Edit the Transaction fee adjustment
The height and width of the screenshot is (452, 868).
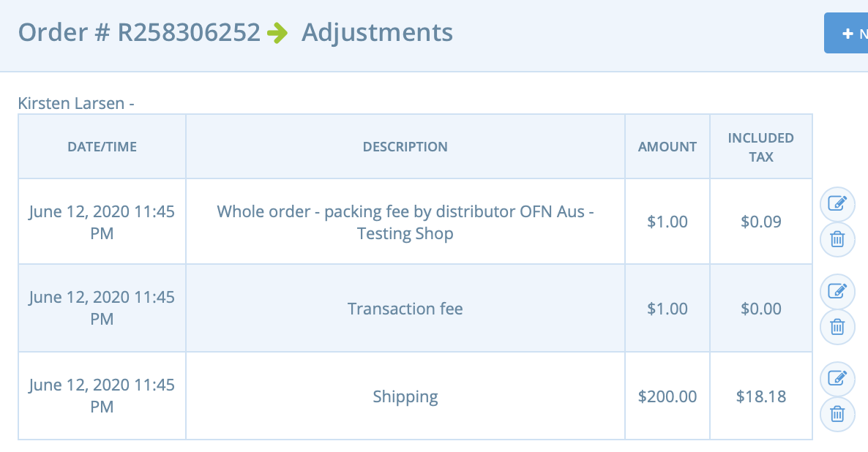(837, 291)
